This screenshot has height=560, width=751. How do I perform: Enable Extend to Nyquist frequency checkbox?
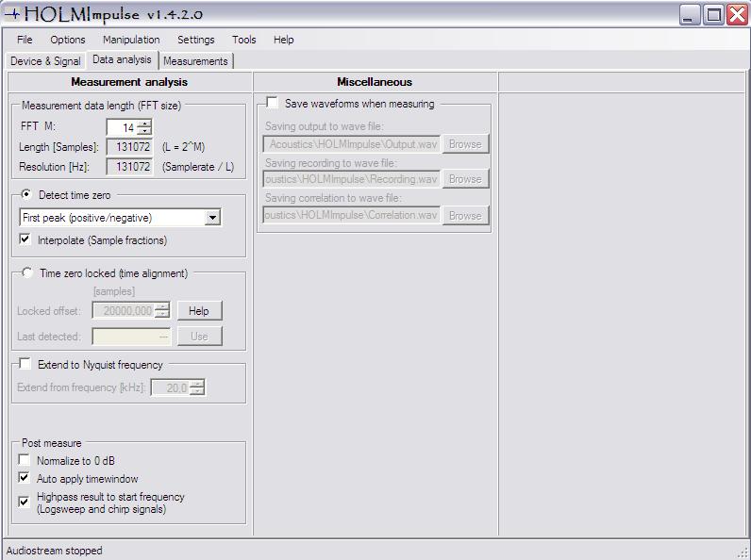pos(25,364)
